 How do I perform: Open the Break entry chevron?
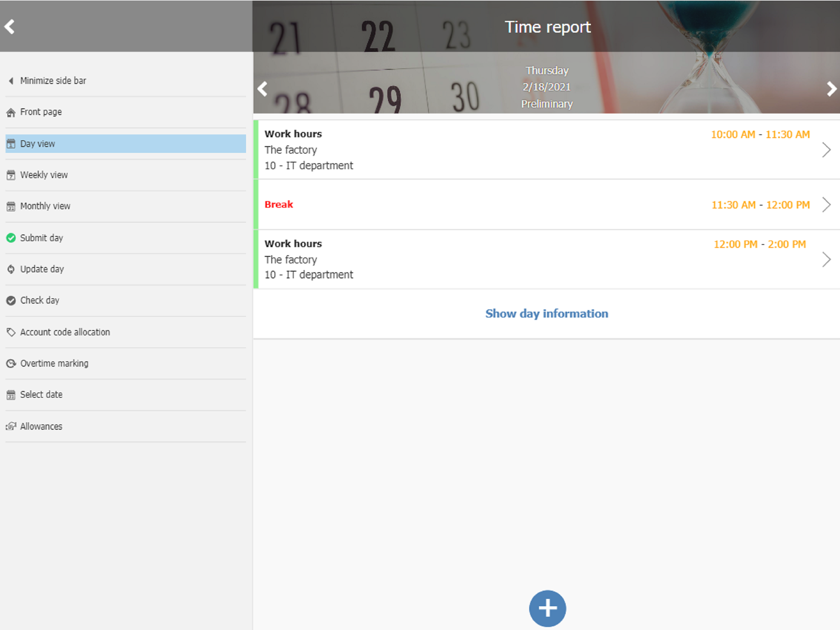pos(826,205)
